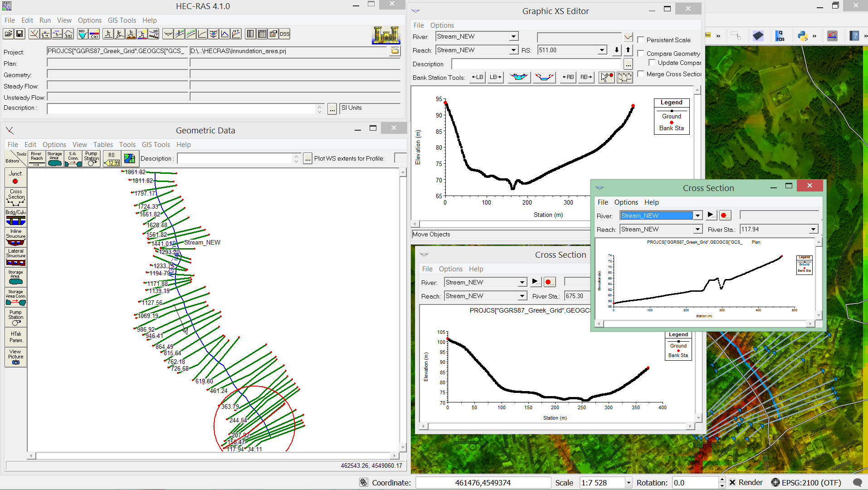The image size is (868, 490).
Task: Click View Picture camera button
Action: (x=15, y=357)
